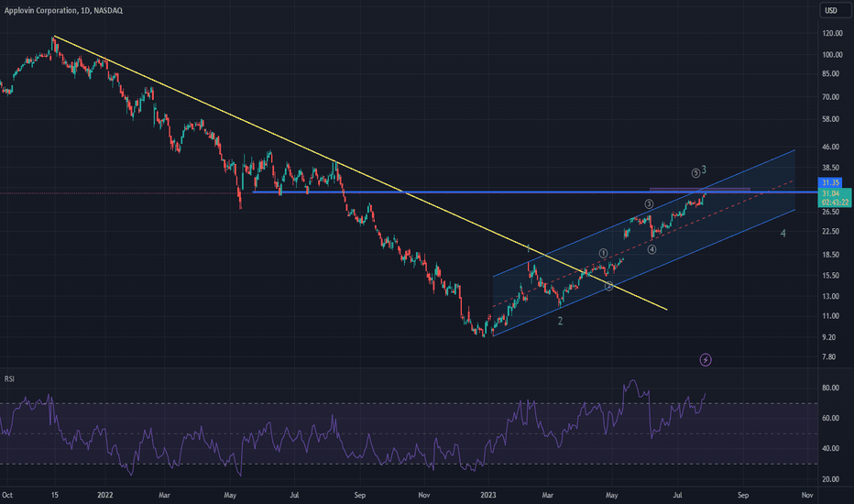Click the 20.00 RSI scale label
The image size is (854, 504).
(830, 479)
